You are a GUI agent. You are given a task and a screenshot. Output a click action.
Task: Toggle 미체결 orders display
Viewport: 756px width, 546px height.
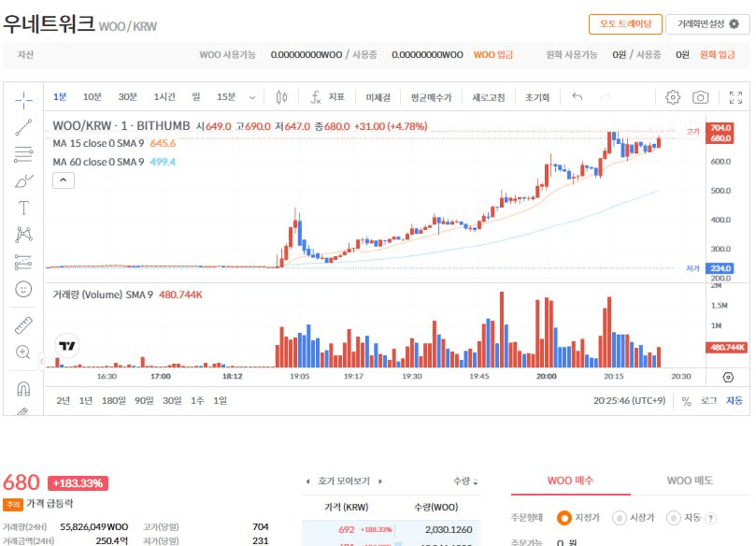(x=378, y=97)
